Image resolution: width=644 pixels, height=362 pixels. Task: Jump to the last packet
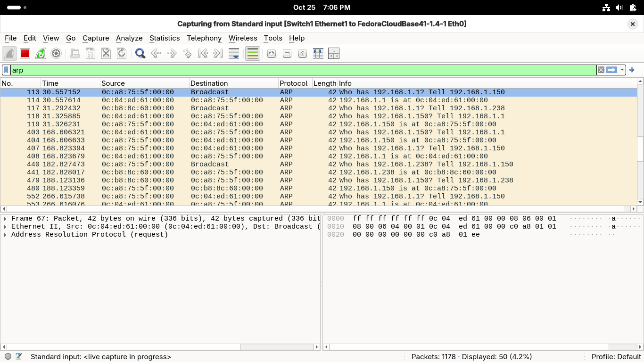click(x=218, y=54)
